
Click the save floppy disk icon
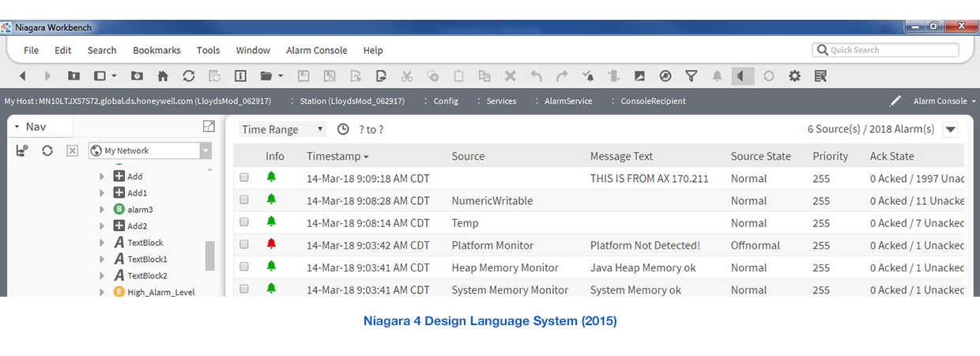point(303,76)
